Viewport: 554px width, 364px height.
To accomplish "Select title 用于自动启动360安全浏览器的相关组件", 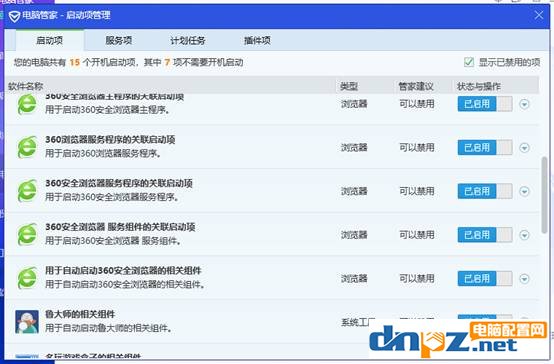I will (x=123, y=270).
